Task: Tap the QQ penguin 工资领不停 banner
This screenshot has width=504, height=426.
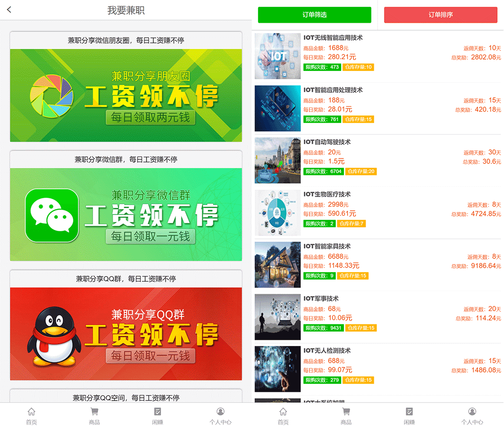Action: (x=126, y=333)
